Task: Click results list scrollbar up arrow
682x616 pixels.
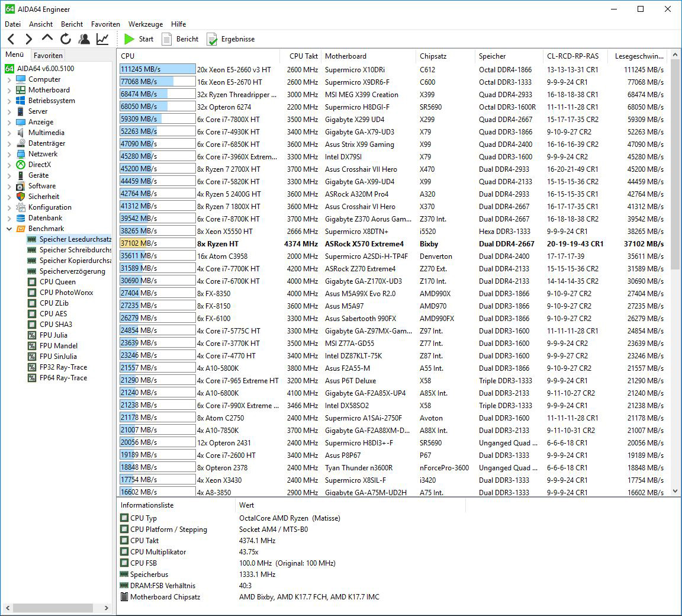Action: (675, 55)
